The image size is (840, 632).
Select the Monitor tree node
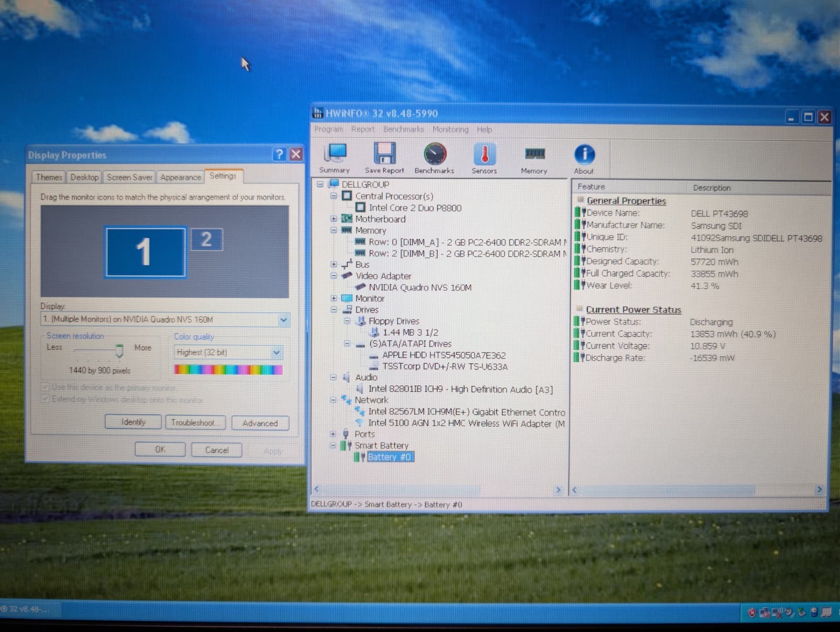[x=370, y=298]
